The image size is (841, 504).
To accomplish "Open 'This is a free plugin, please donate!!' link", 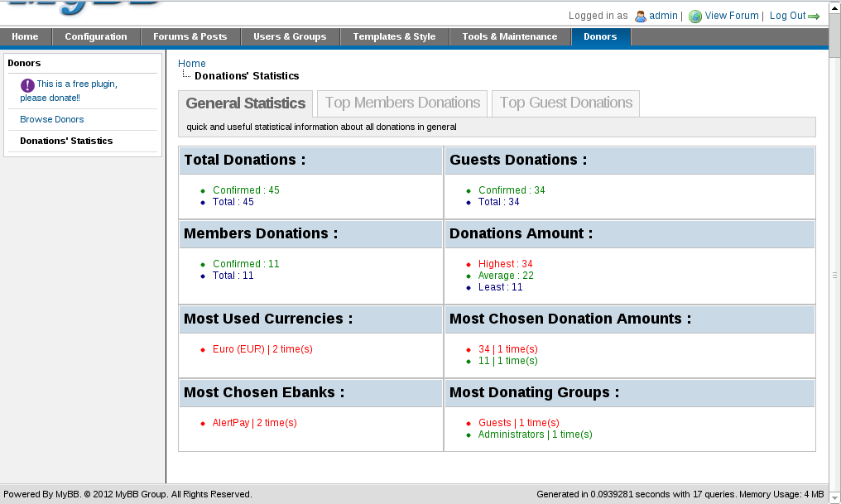I will (x=69, y=90).
